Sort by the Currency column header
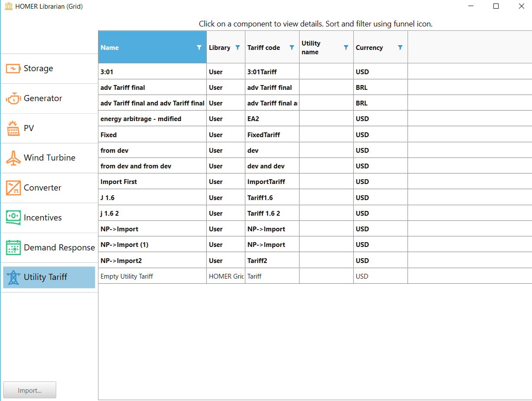The width and height of the screenshot is (532, 401). click(x=369, y=48)
